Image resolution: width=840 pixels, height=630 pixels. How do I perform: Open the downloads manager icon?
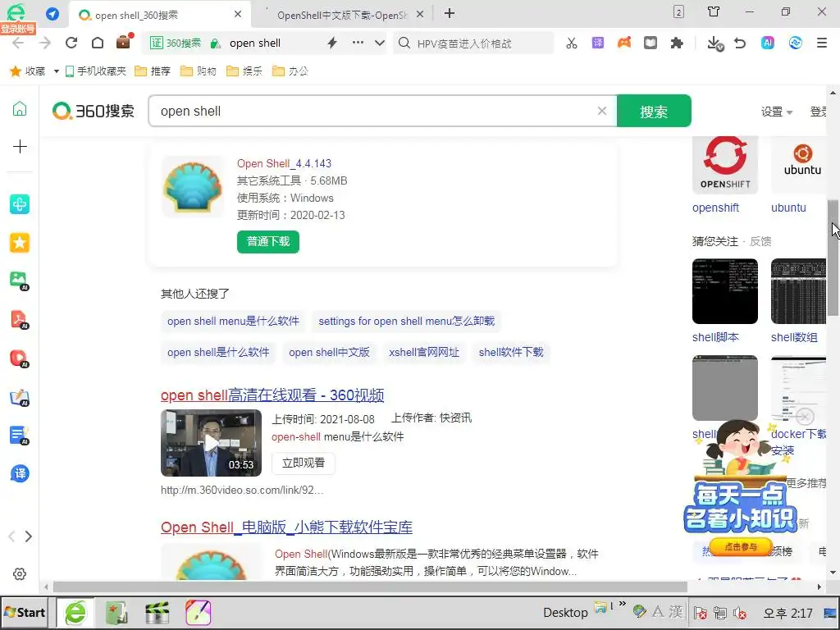pyautogui.click(x=714, y=43)
